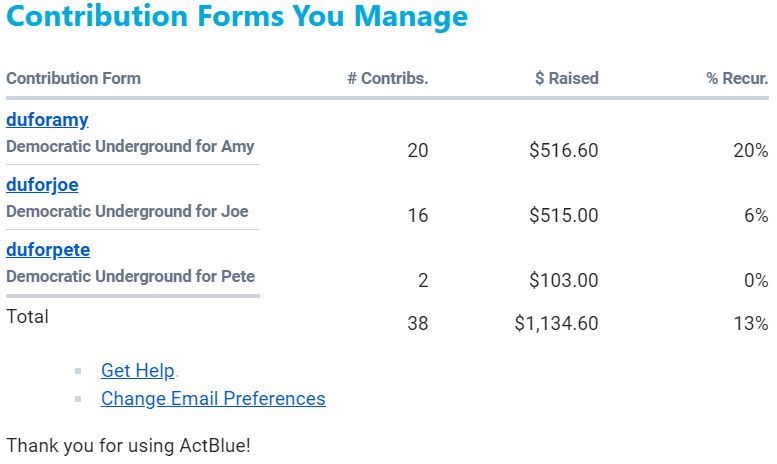Click the Thank you for using ActBlue text
The width and height of the screenshot is (777, 464).
tap(128, 445)
